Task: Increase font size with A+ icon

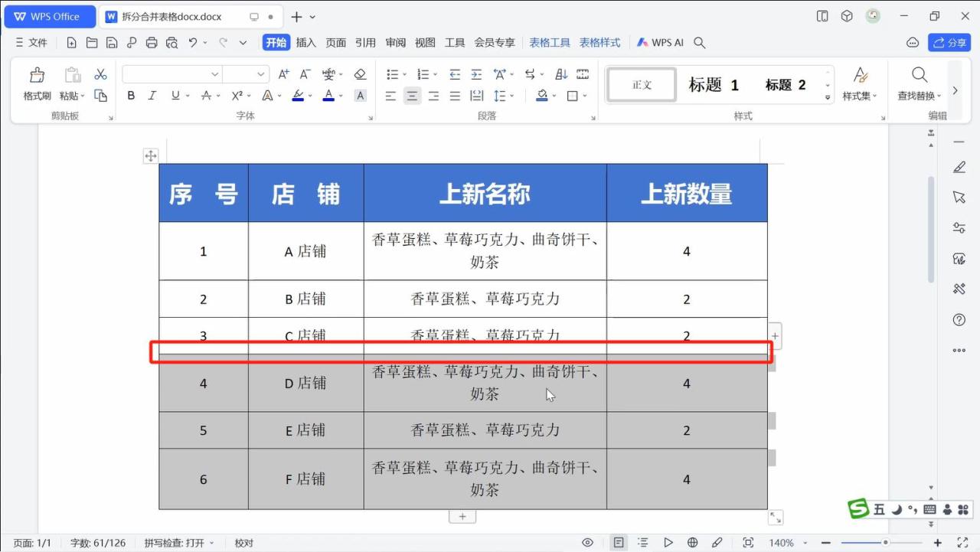Action: point(283,74)
